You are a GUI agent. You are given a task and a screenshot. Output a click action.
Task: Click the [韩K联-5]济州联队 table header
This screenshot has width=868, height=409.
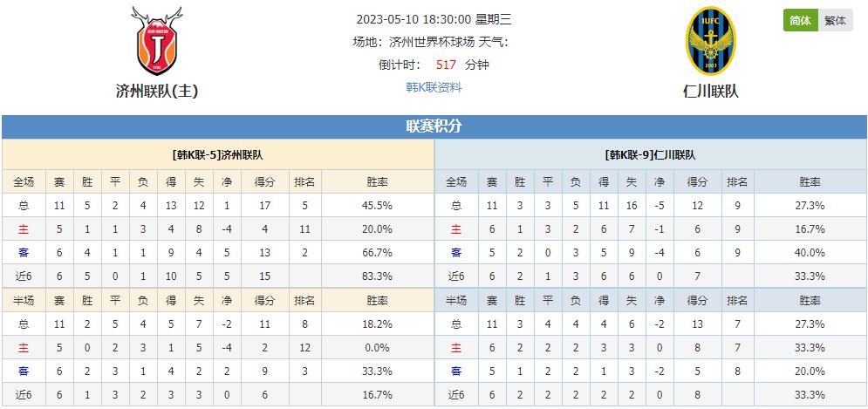pos(217,155)
